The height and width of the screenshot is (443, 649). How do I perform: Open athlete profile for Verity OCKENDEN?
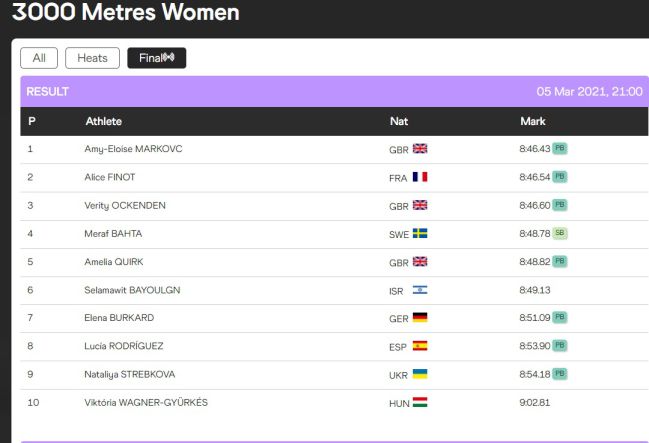point(125,206)
